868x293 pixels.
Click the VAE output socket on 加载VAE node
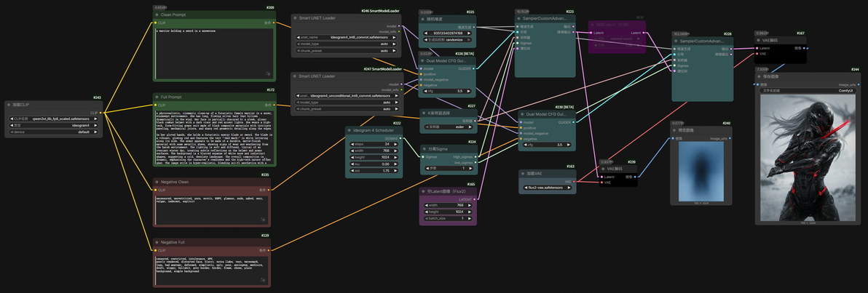point(574,181)
